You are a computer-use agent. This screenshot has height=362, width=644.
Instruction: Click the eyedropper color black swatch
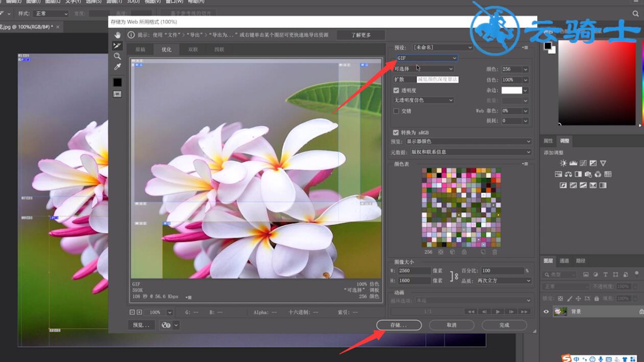click(117, 82)
